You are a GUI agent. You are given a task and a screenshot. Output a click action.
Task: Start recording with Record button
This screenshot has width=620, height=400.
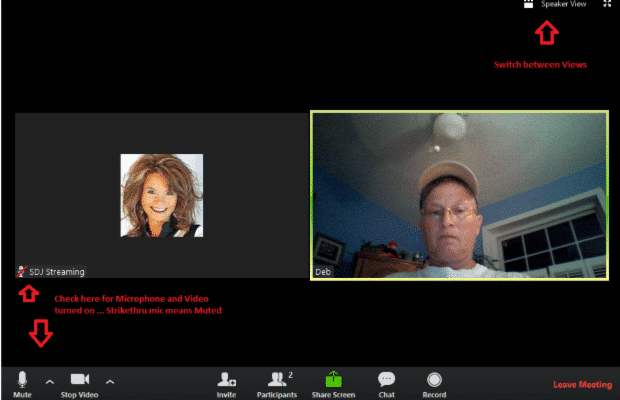coord(434,385)
